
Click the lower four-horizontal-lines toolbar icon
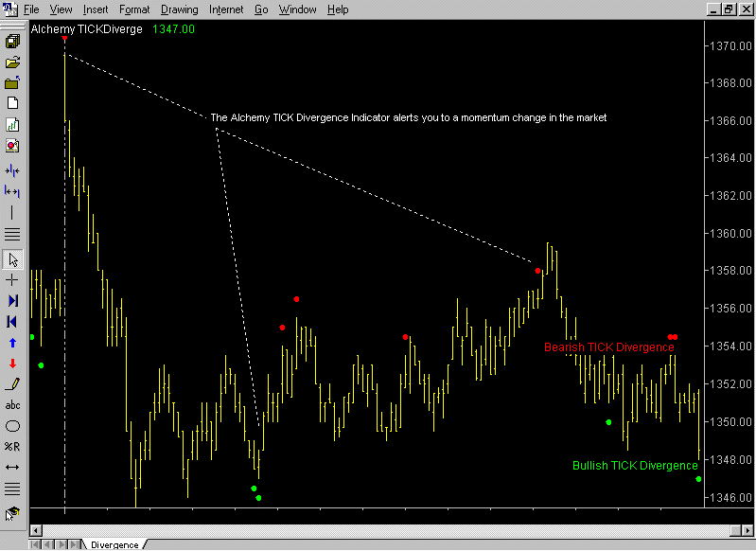point(12,489)
